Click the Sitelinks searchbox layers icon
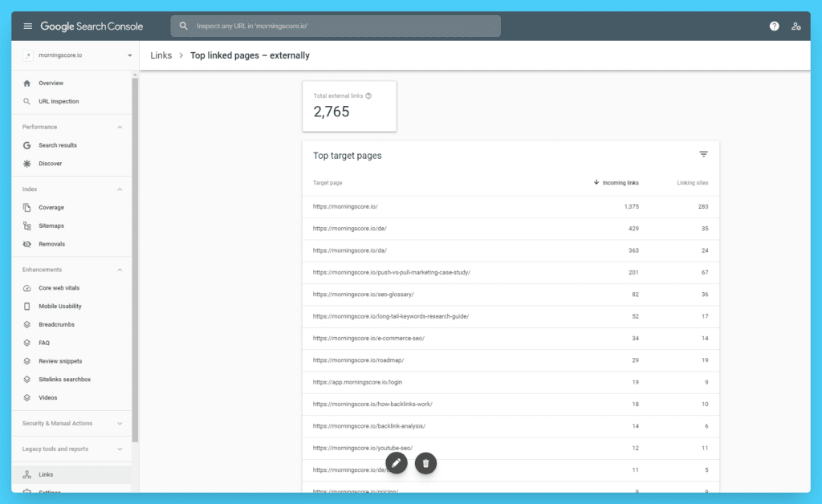This screenshot has height=504, width=822. 26,380
